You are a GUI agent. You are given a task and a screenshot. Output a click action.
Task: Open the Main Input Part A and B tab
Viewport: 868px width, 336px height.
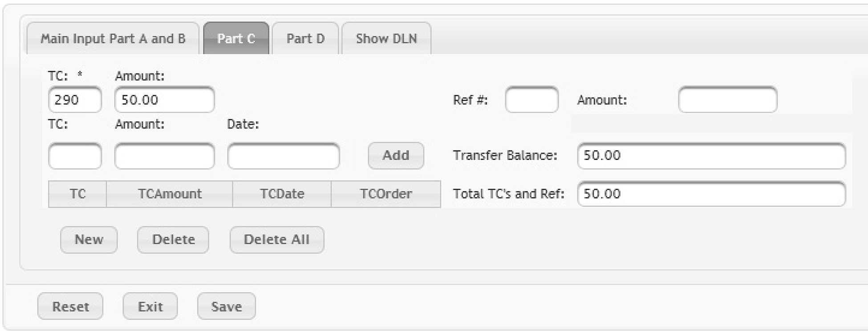tap(113, 39)
